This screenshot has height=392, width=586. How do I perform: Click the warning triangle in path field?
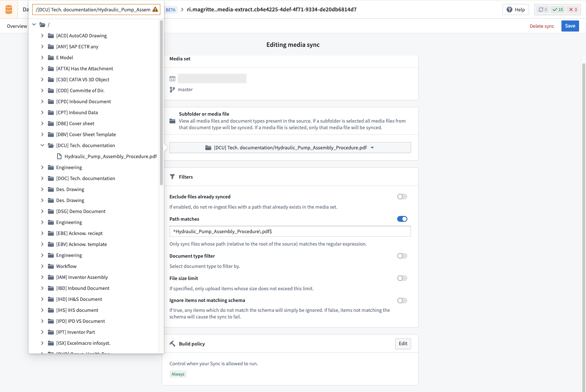click(x=155, y=10)
